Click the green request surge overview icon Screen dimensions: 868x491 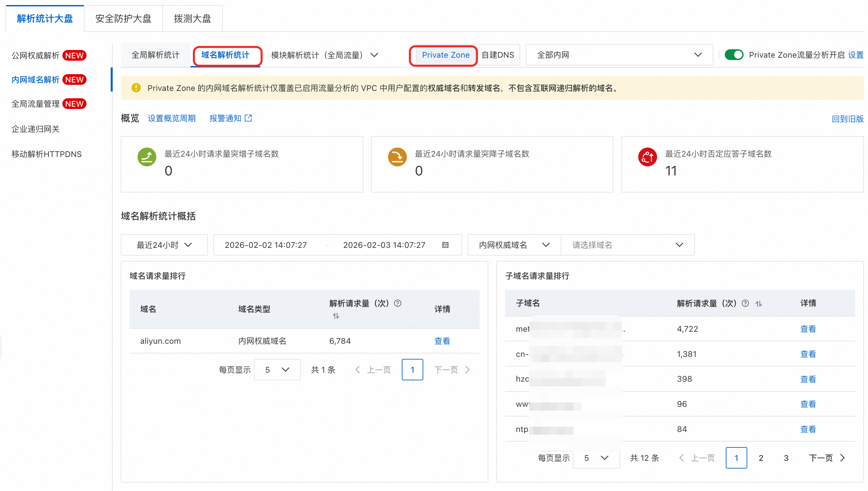point(147,157)
